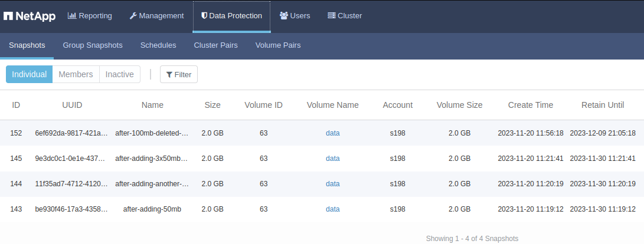
Task: Open the Reporting menu
Action: pos(90,15)
